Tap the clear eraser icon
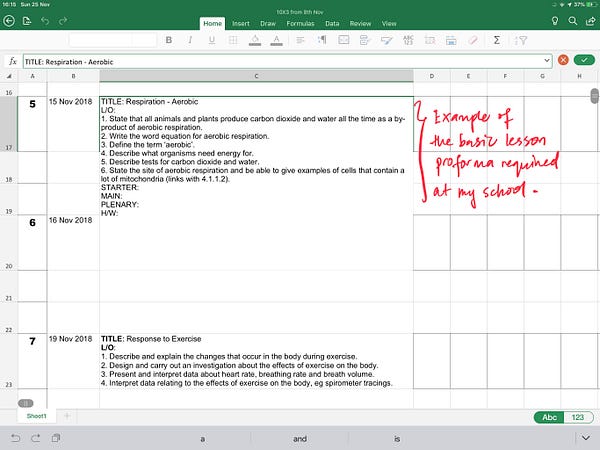 473,40
